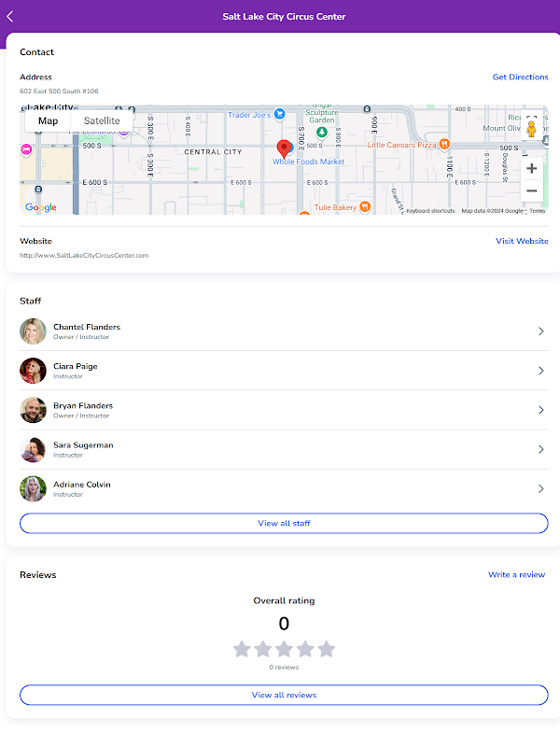The width and height of the screenshot is (560, 747).
Task: Click Write a review link
Action: pyautogui.click(x=517, y=574)
